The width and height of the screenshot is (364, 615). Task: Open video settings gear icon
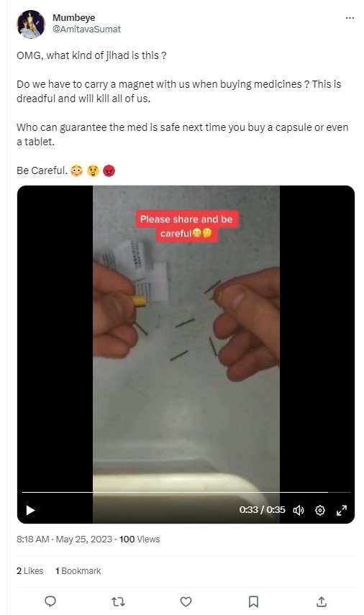(x=320, y=510)
